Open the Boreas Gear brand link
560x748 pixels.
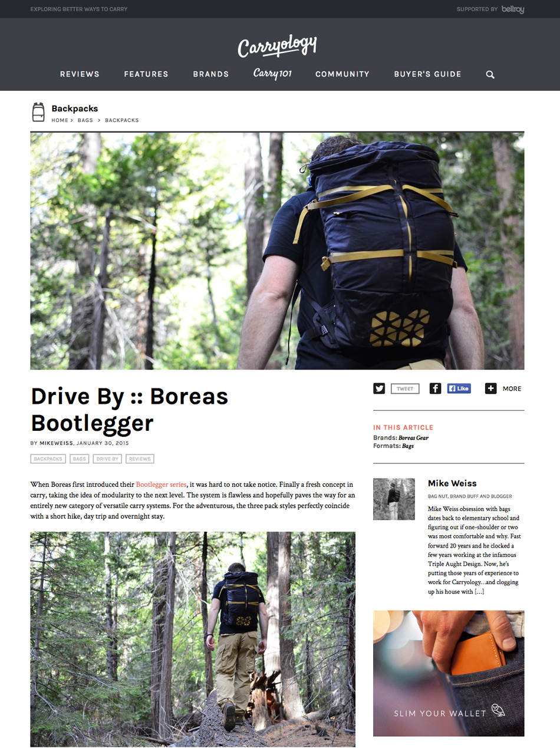pos(413,438)
